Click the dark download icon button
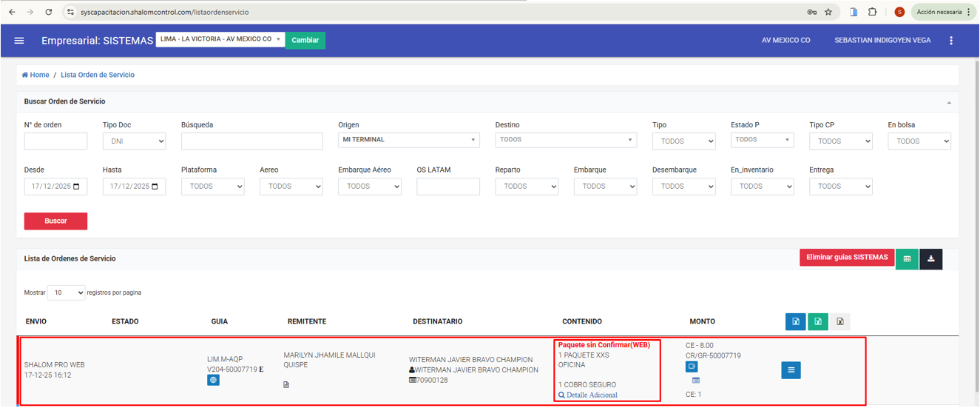The image size is (980, 408). 931,259
